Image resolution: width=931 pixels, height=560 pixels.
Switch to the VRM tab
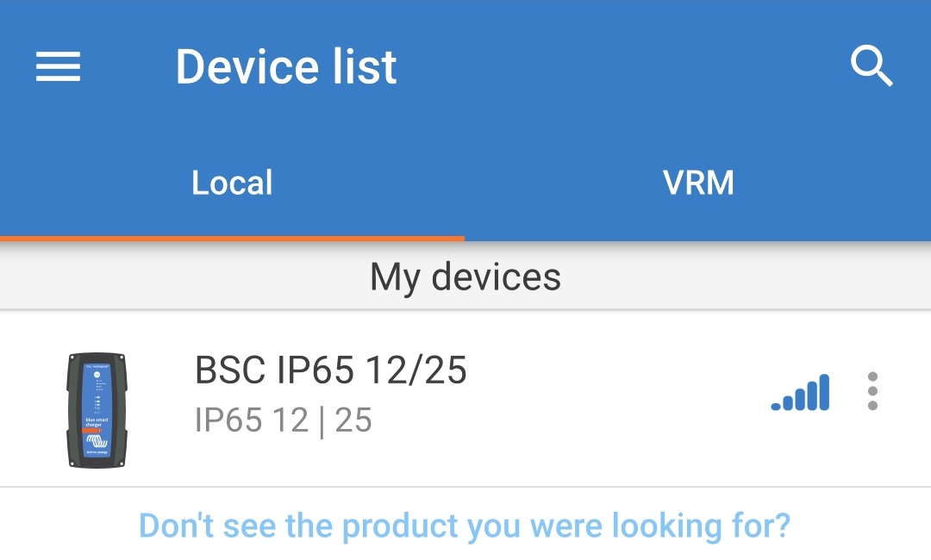coord(698,182)
